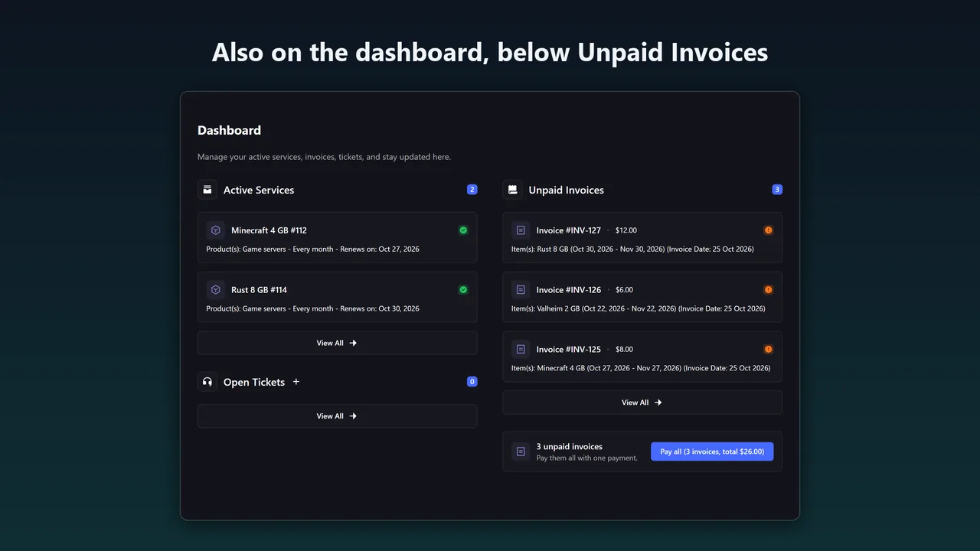Open Invoice #INV-125
Image resolution: width=980 pixels, height=551 pixels.
click(642, 357)
